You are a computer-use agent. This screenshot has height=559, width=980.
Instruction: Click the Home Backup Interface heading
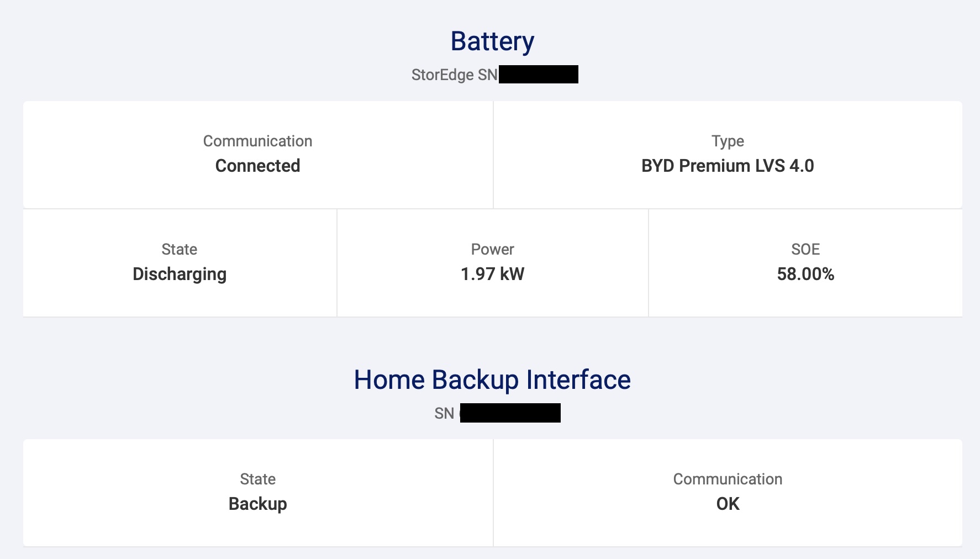(492, 380)
